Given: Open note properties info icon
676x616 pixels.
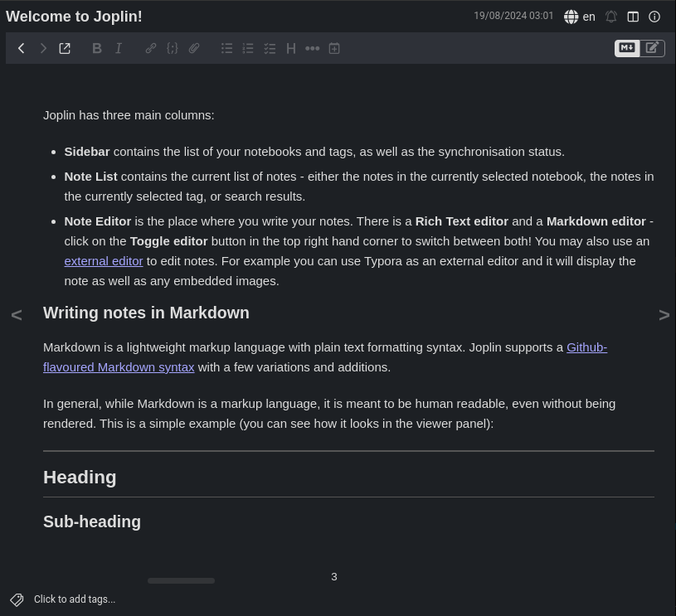Looking at the screenshot, I should click(654, 17).
